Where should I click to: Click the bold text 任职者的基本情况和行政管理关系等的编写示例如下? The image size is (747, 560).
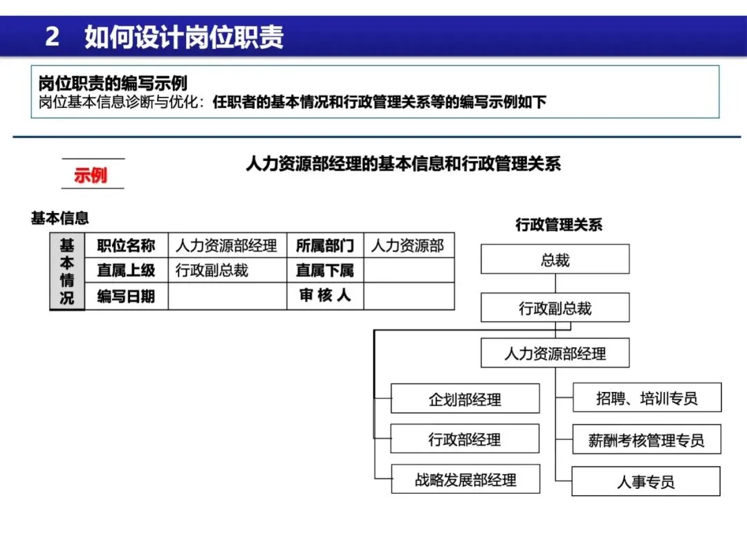pyautogui.click(x=379, y=102)
